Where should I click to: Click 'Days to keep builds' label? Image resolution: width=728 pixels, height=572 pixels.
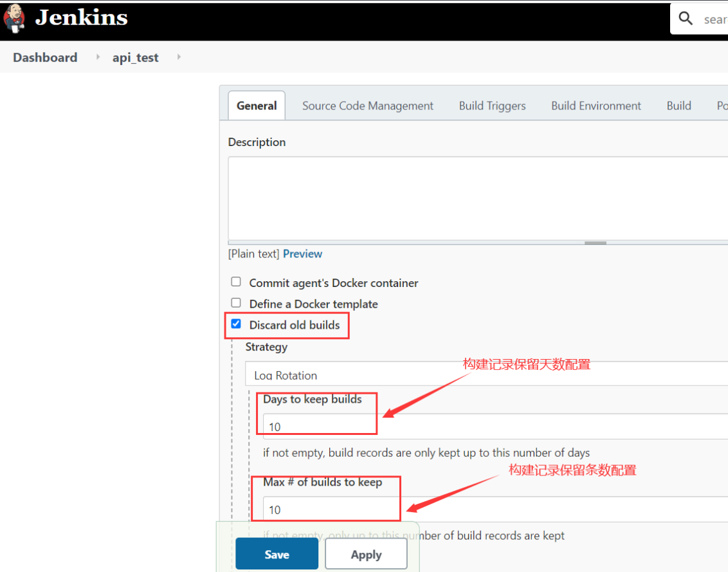[x=313, y=399]
